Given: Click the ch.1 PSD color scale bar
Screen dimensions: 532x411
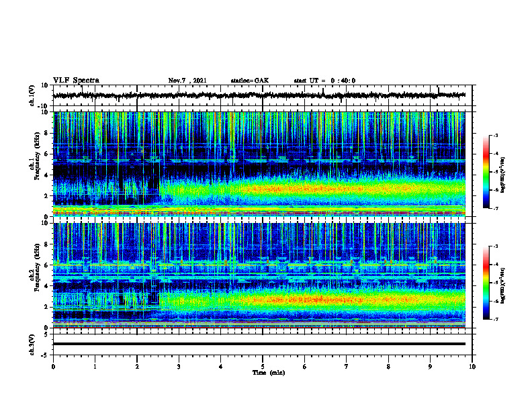Looking at the screenshot, I should point(486,172).
